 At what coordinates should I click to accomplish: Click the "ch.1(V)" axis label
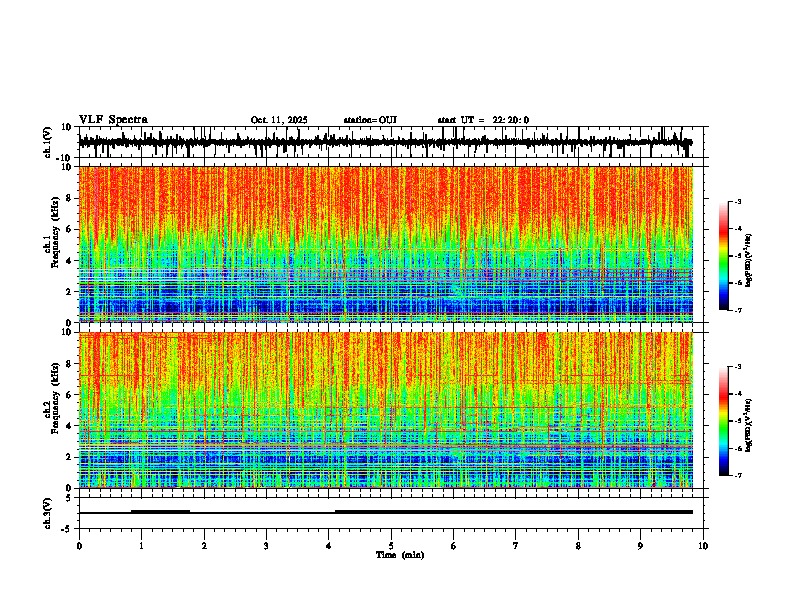tap(48, 142)
